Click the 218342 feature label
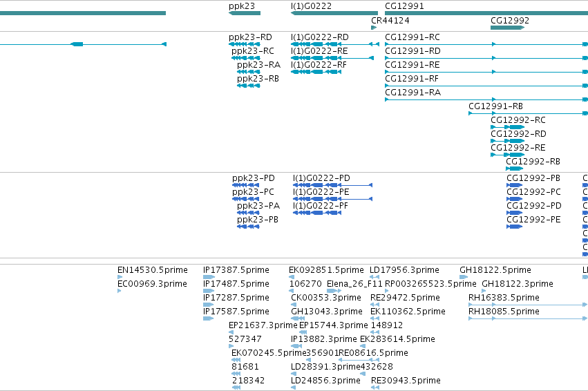Screen dimensions: 588x391 tap(248, 381)
